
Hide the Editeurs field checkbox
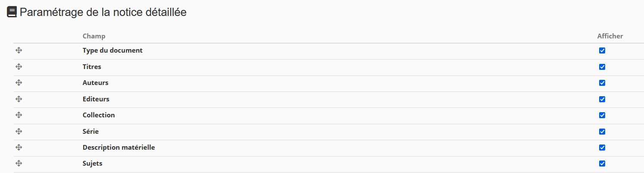[x=602, y=99]
